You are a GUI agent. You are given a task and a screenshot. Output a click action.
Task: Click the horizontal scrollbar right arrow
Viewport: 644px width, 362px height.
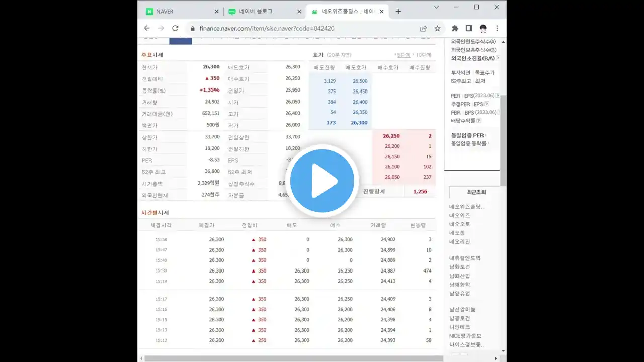pos(496,358)
